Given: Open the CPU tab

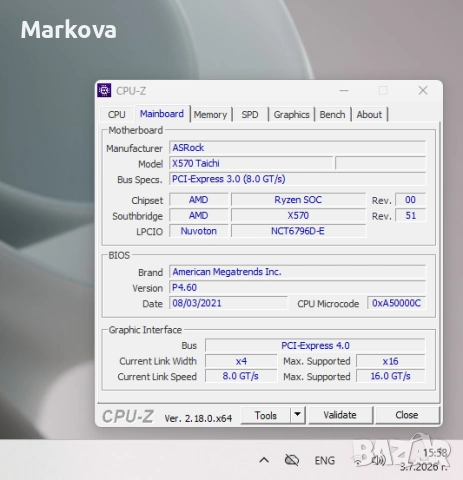Looking at the screenshot, I should [x=116, y=115].
